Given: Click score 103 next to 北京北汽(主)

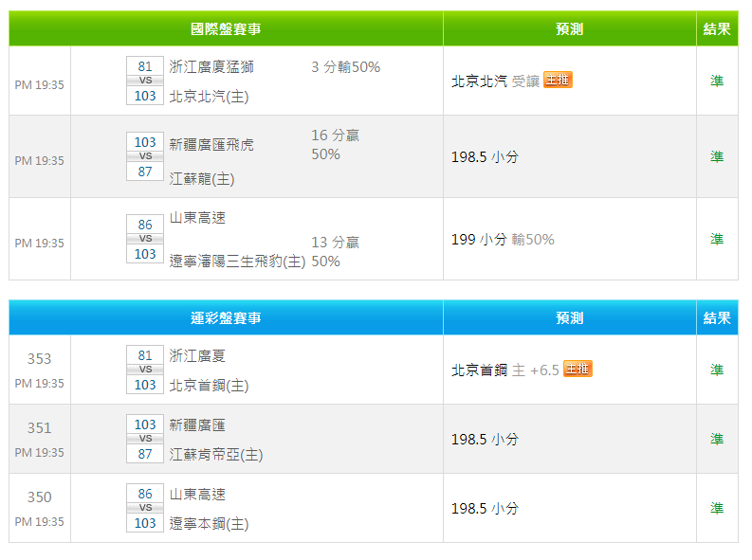Looking at the screenshot, I should click(x=145, y=96).
